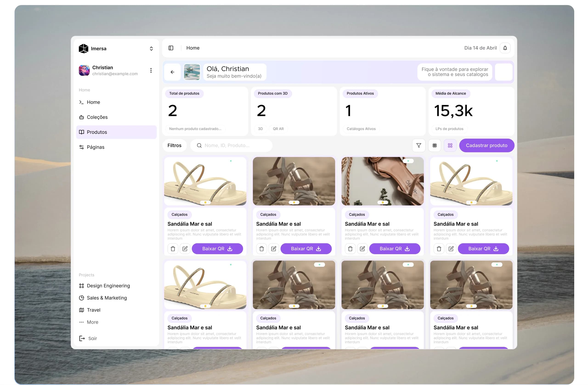This screenshot has width=588, height=385.
Task: Open Coleções in the sidebar
Action: pos(116,117)
